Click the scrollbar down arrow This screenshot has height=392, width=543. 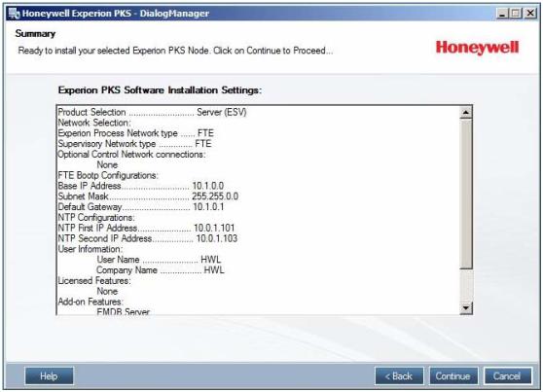click(x=466, y=307)
